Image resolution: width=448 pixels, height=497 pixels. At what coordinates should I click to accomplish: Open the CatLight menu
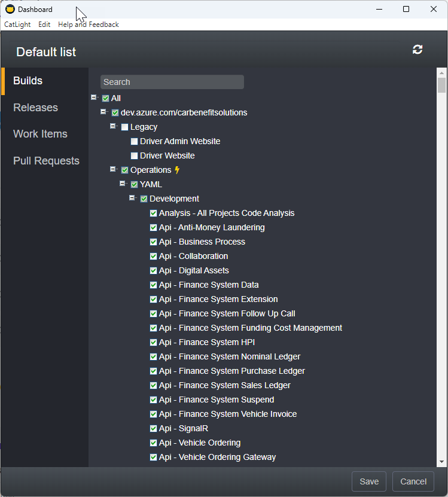point(17,25)
